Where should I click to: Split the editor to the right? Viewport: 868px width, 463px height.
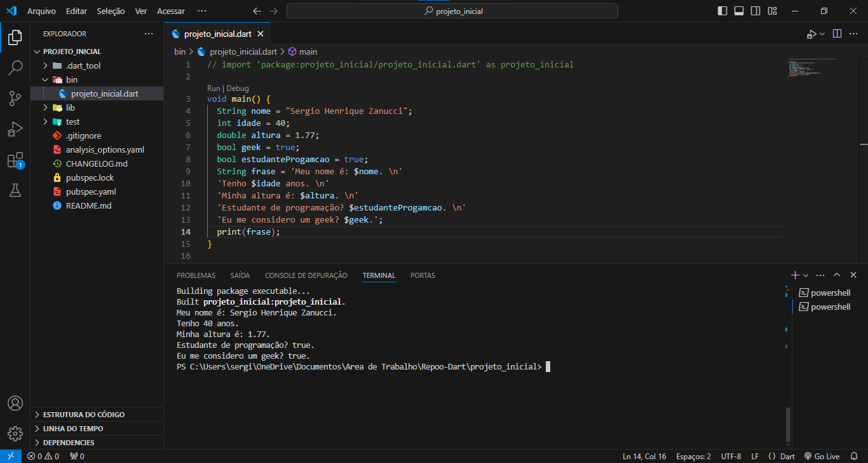[837, 34]
